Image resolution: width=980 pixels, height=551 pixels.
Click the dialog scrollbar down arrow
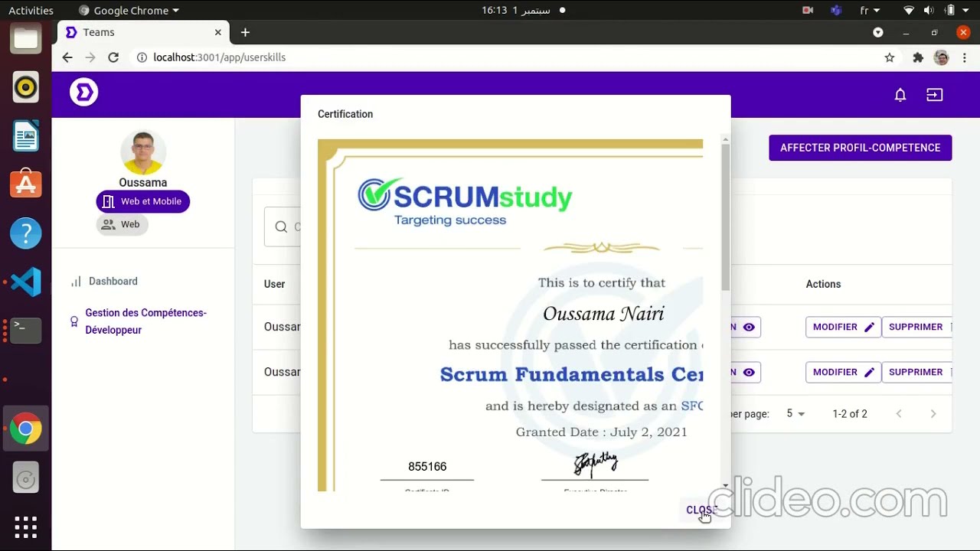pos(725,485)
